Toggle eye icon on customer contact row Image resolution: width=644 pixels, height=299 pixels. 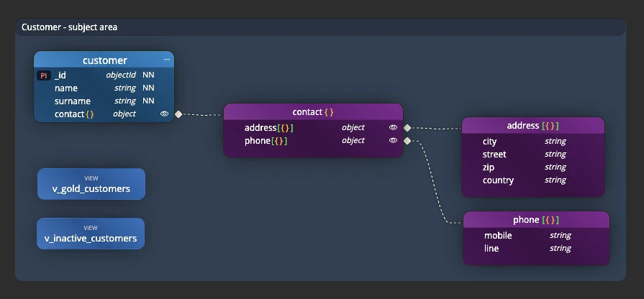tap(164, 114)
